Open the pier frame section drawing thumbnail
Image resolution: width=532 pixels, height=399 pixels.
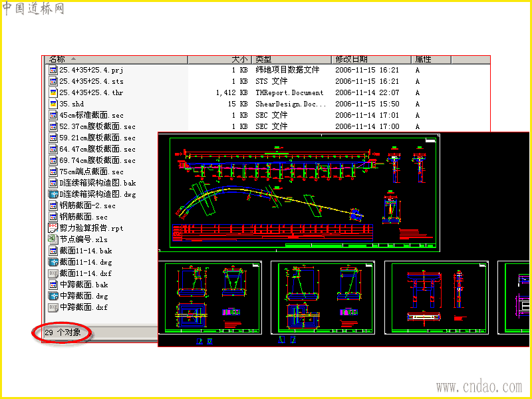pos(436,297)
